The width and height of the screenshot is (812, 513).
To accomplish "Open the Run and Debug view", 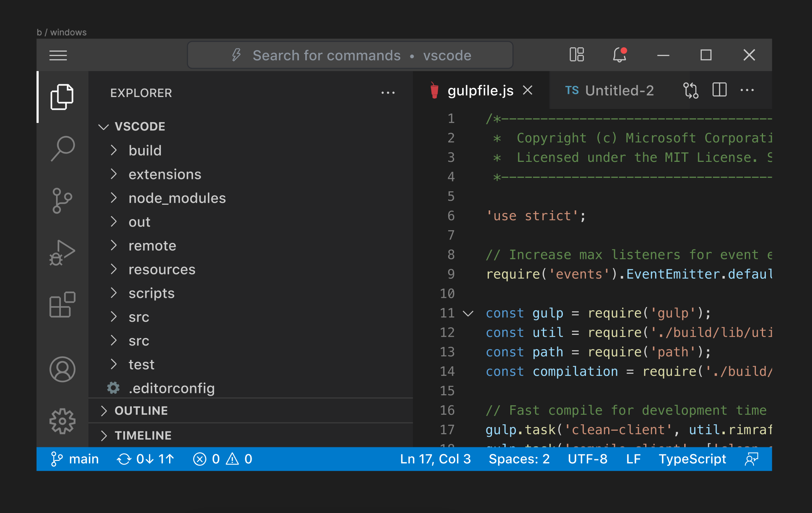I will click(x=62, y=253).
